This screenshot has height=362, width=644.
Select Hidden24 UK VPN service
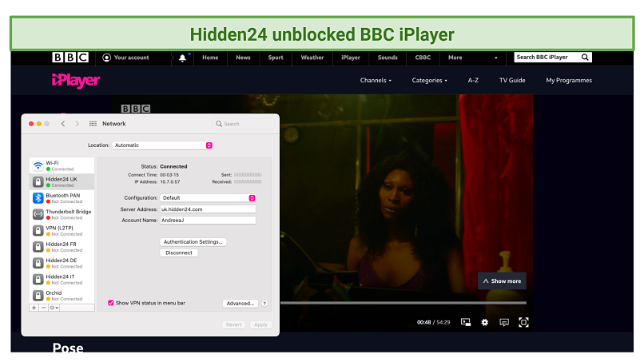tap(62, 181)
